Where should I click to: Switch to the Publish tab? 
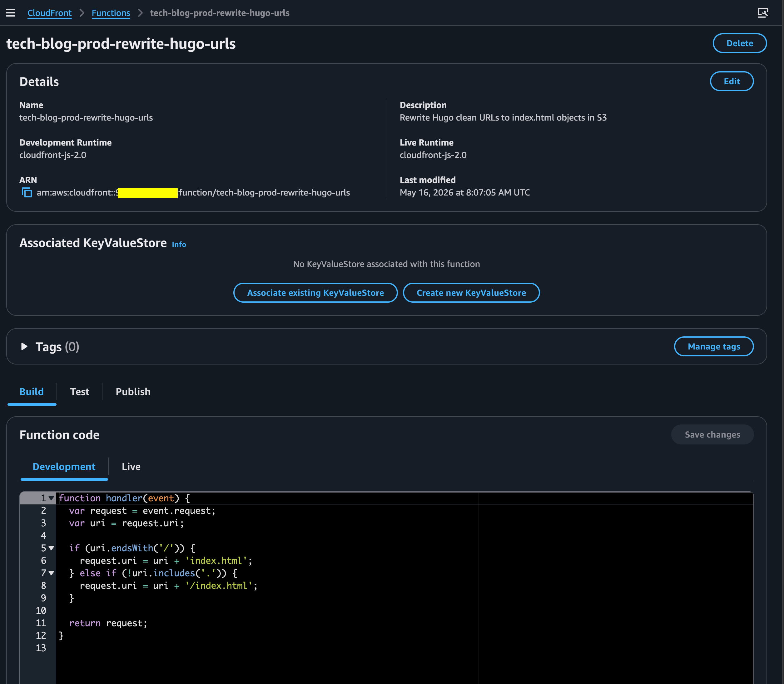point(133,392)
